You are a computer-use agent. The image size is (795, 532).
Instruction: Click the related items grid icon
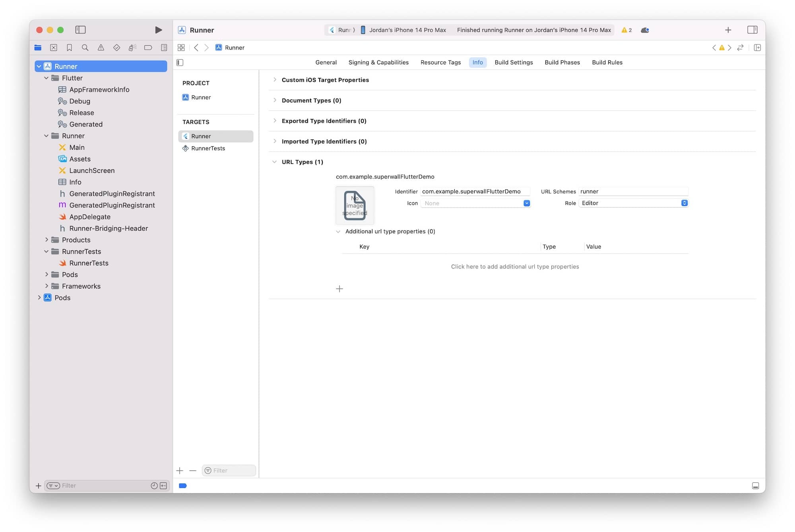(181, 48)
